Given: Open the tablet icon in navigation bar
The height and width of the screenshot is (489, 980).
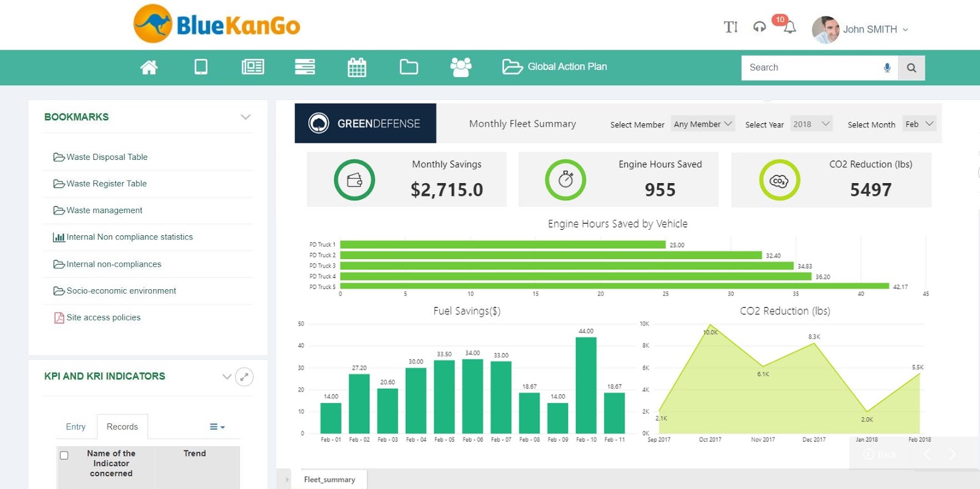Looking at the screenshot, I should pyautogui.click(x=201, y=67).
